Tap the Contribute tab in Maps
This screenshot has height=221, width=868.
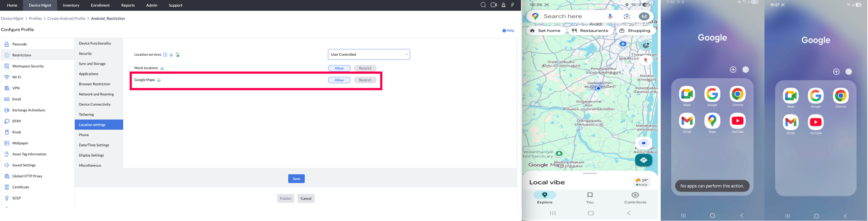point(635,198)
